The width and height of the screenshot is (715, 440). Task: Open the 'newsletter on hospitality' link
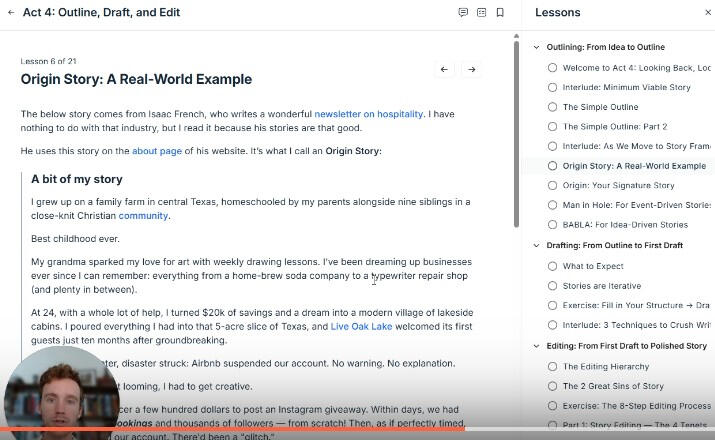[x=368, y=114]
